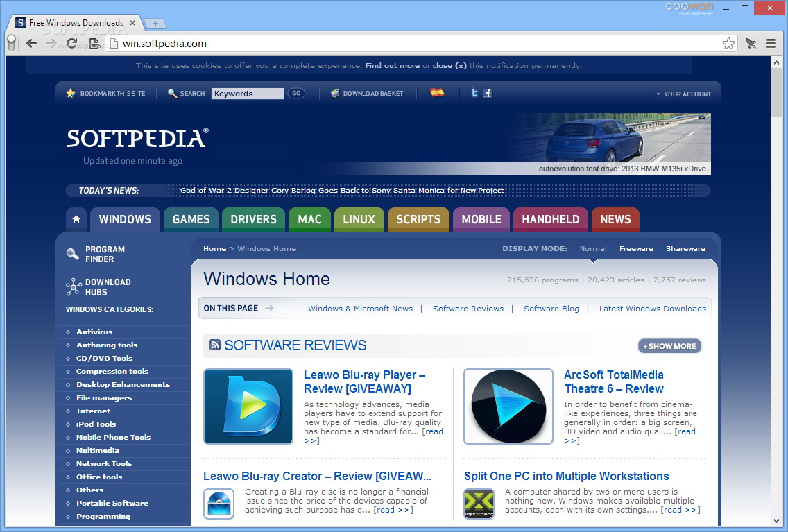Viewport: 788px width, 532px height.
Task: Set display mode to Shareware
Action: (x=685, y=249)
